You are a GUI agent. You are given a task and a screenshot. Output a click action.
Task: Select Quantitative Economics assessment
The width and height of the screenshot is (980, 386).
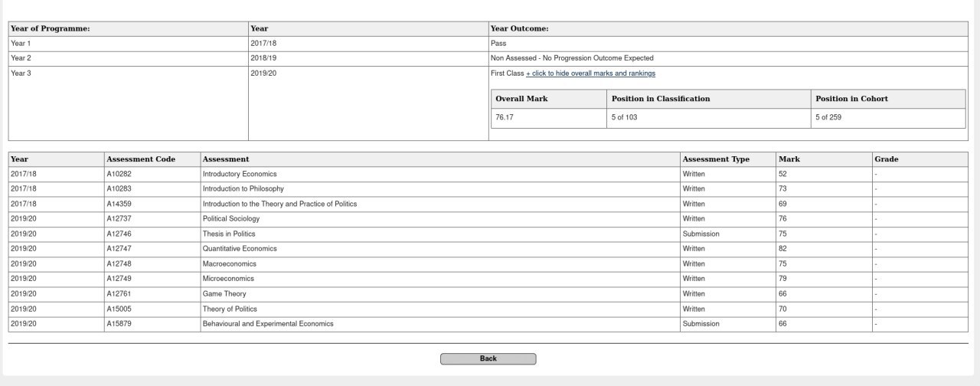click(x=240, y=249)
